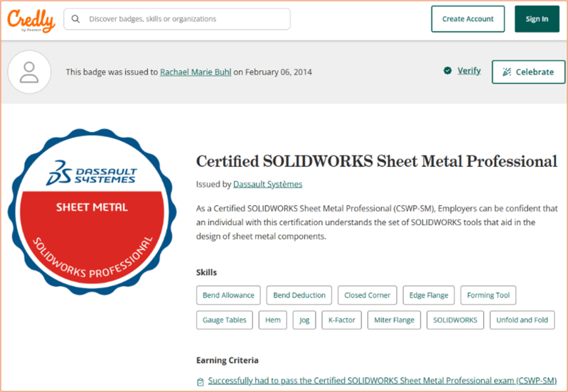This screenshot has height=392, width=568.
Task: Open the CSWP-SM exam earning criteria link
Action: (382, 381)
